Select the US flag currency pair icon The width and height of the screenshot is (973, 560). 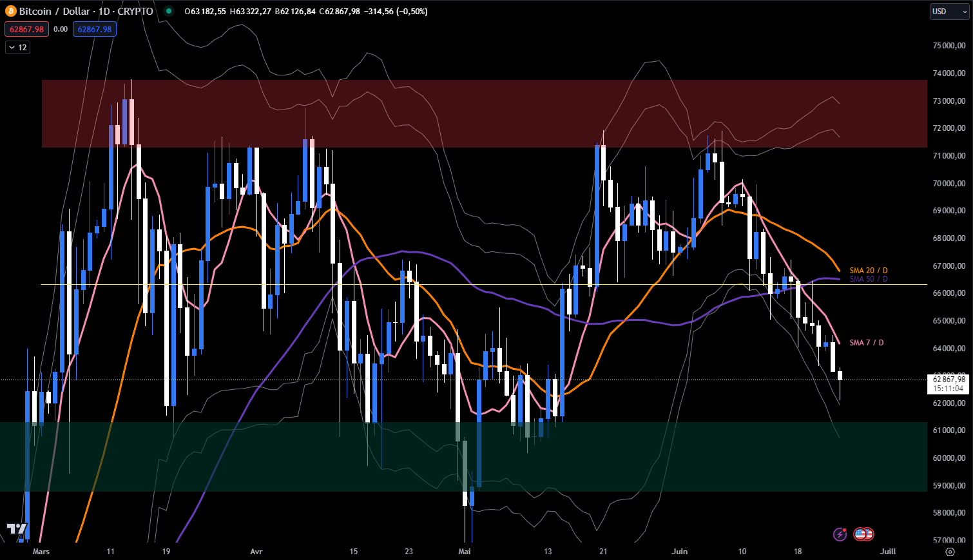863,534
